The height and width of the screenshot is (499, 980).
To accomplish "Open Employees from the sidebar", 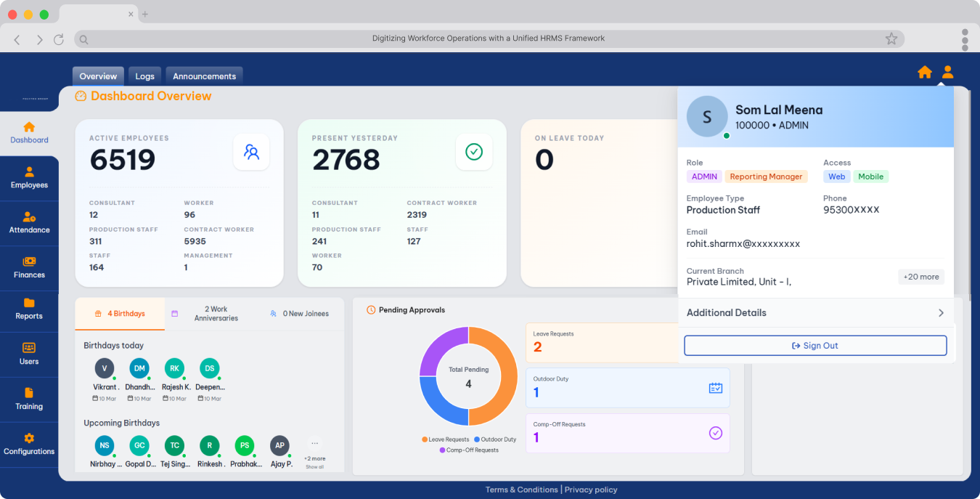I will (x=29, y=177).
